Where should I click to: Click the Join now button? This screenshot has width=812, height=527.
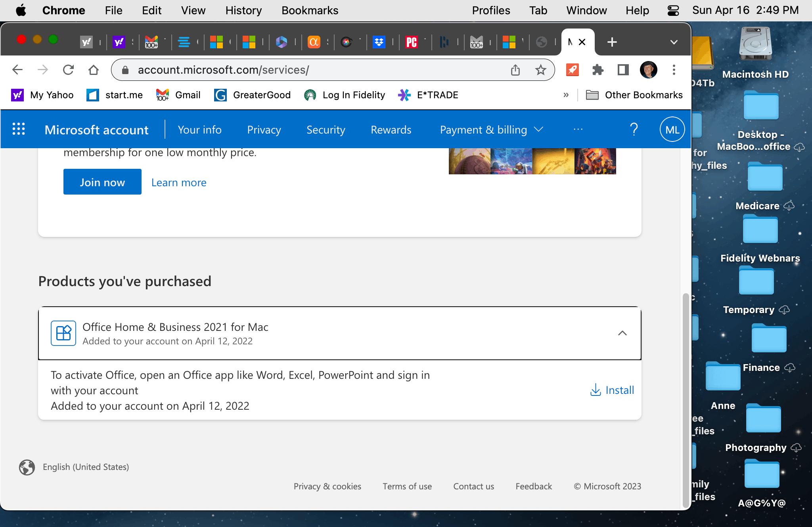click(x=102, y=182)
